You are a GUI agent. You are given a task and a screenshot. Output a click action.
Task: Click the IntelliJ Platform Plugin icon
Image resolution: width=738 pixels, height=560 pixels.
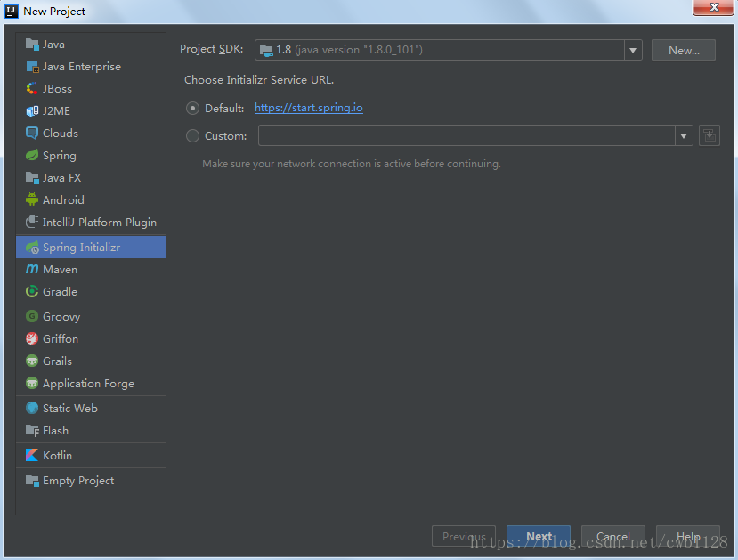[x=32, y=222]
